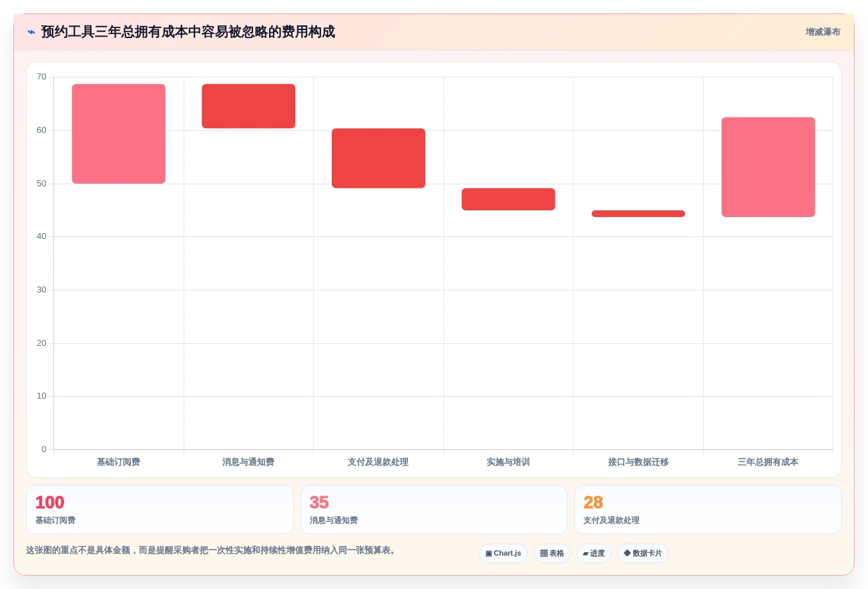Screen dimensions: 868x589
Task: Select the 三年总拥有成本 total bar
Action: (769, 167)
